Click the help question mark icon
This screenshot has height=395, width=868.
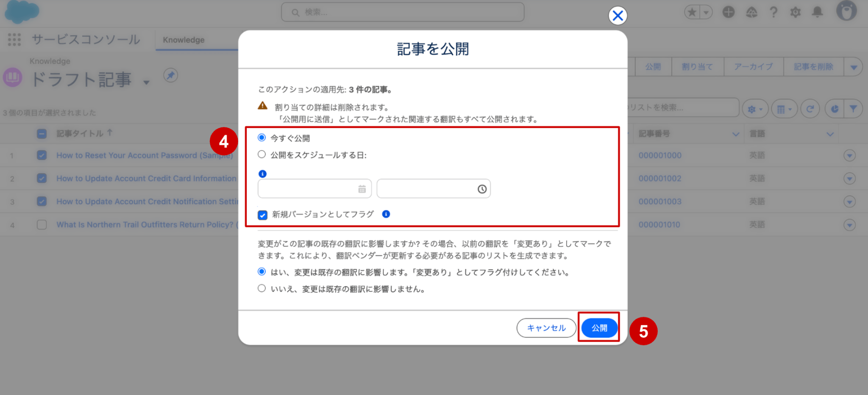pyautogui.click(x=773, y=12)
